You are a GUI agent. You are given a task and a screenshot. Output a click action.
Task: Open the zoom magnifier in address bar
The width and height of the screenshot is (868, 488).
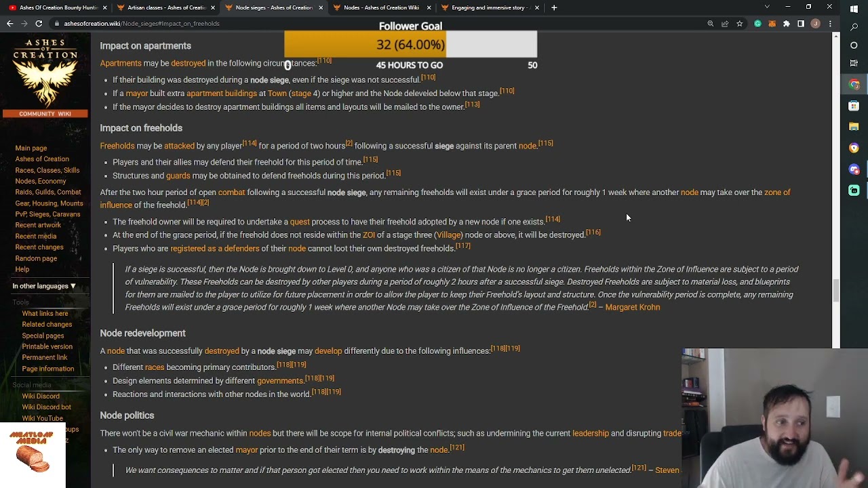[710, 24]
